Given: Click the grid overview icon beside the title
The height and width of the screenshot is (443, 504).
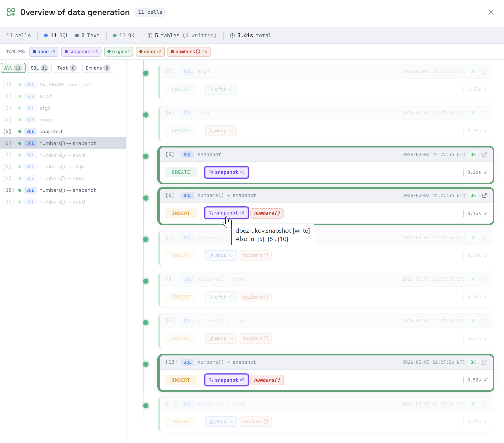Looking at the screenshot, I should click(x=11, y=12).
